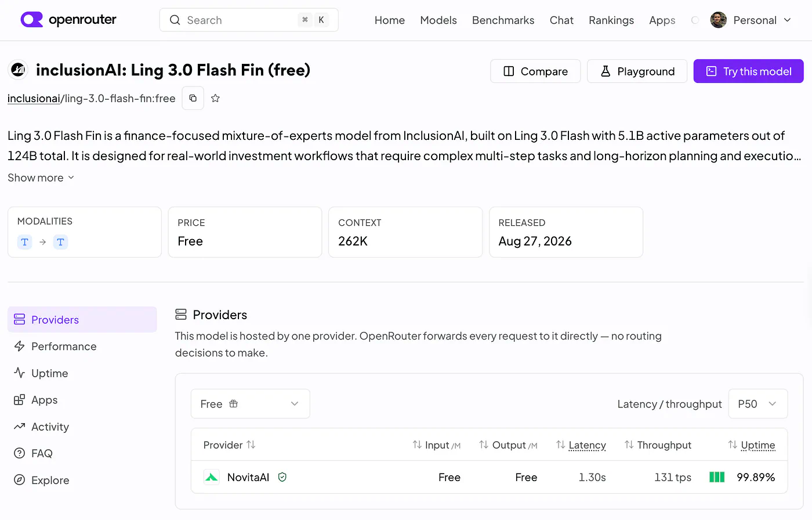The height and width of the screenshot is (520, 812).
Task: Click the NovitaAI shield verification icon
Action: [x=282, y=477]
